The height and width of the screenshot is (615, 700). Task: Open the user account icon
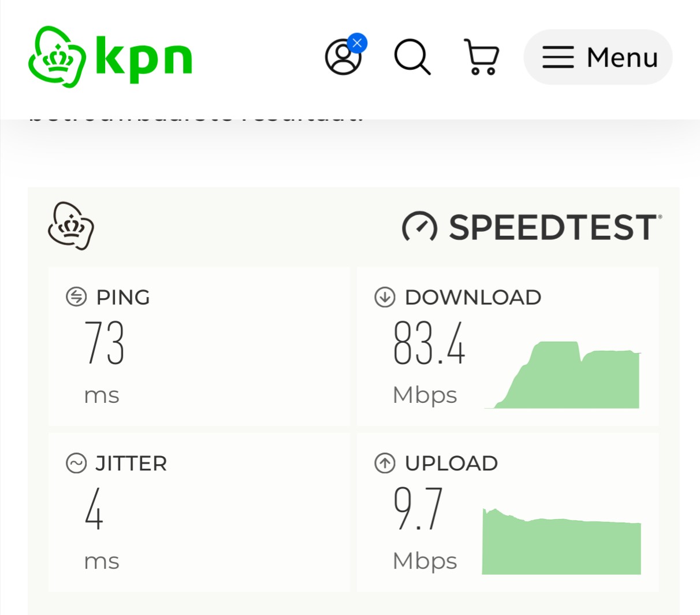343,57
